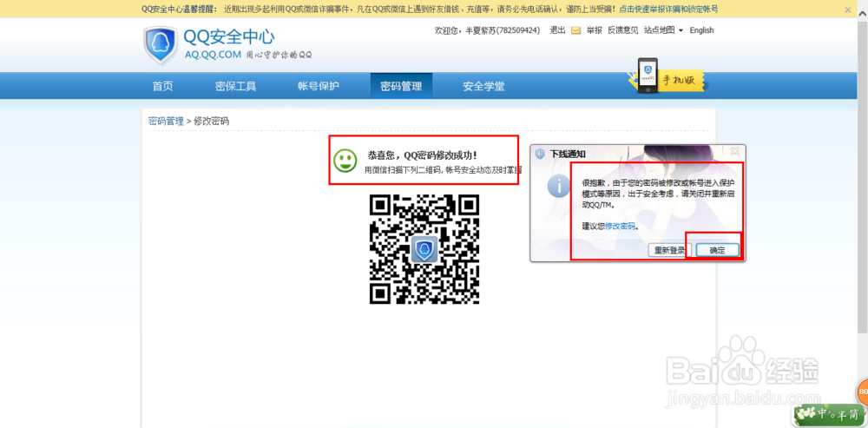Open the 帐号保护 navigation tab
This screenshot has width=868, height=428.
(319, 86)
